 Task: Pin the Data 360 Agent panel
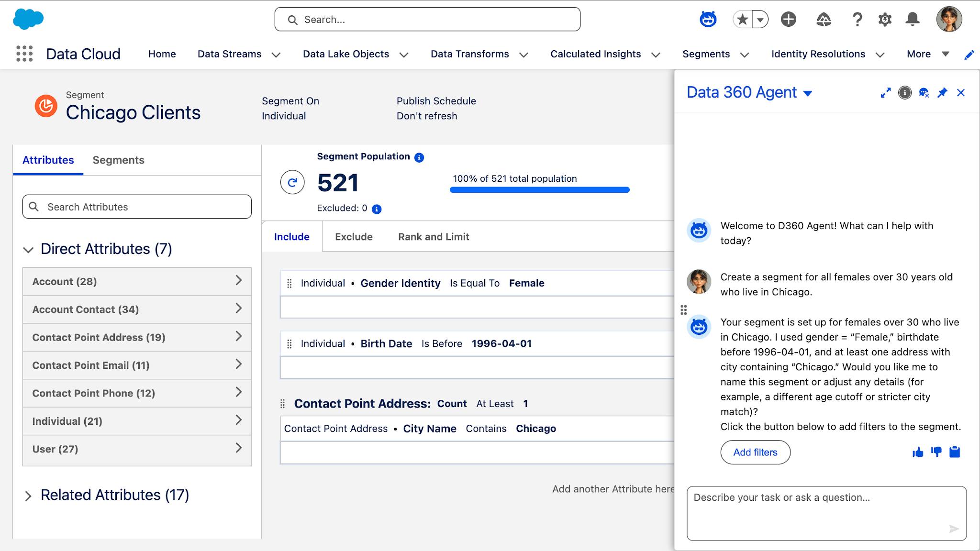point(942,93)
